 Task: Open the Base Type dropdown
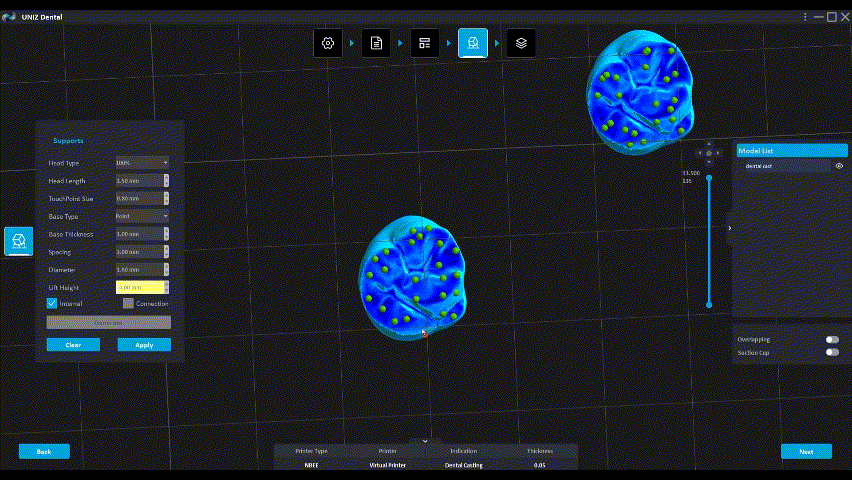(x=141, y=216)
